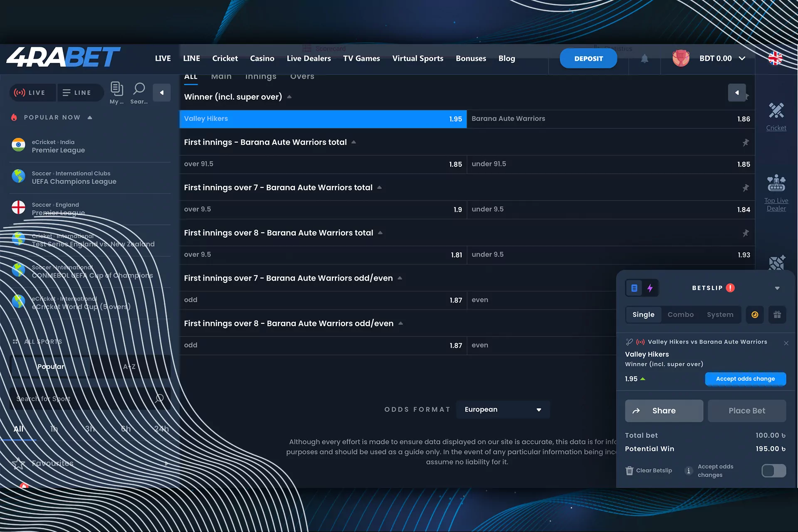Collapse the left sidebar arrow button
Screen dimensions: 798x532
[162, 93]
